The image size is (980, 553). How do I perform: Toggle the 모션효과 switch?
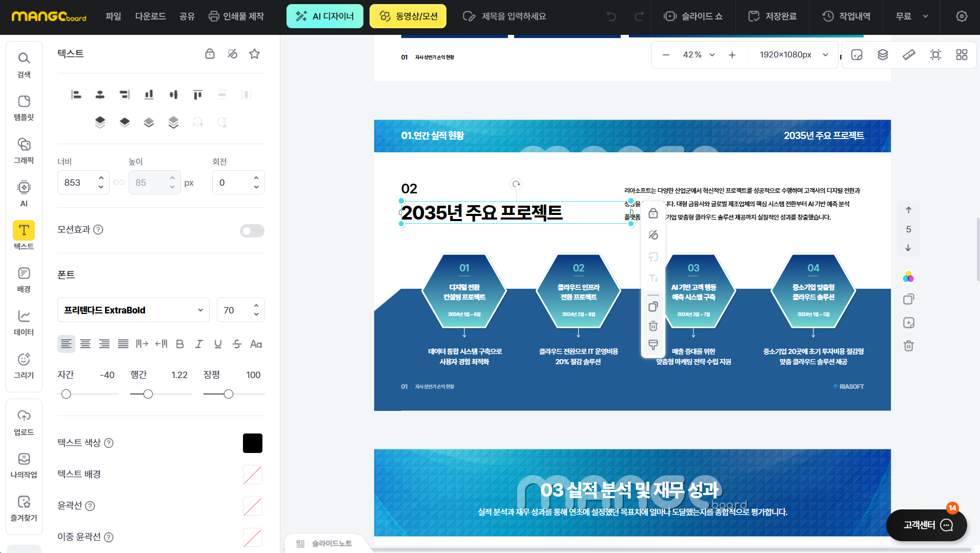(x=252, y=230)
